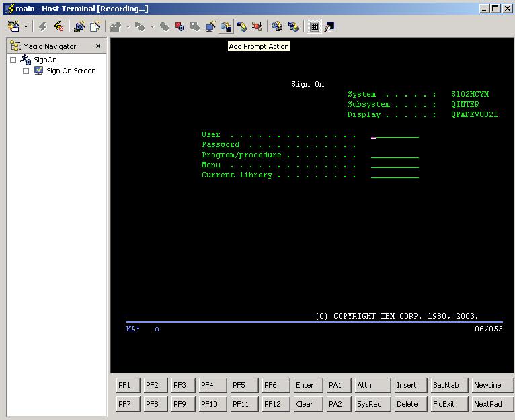
Task: Click the PF12 keypad button
Action: (x=276, y=404)
